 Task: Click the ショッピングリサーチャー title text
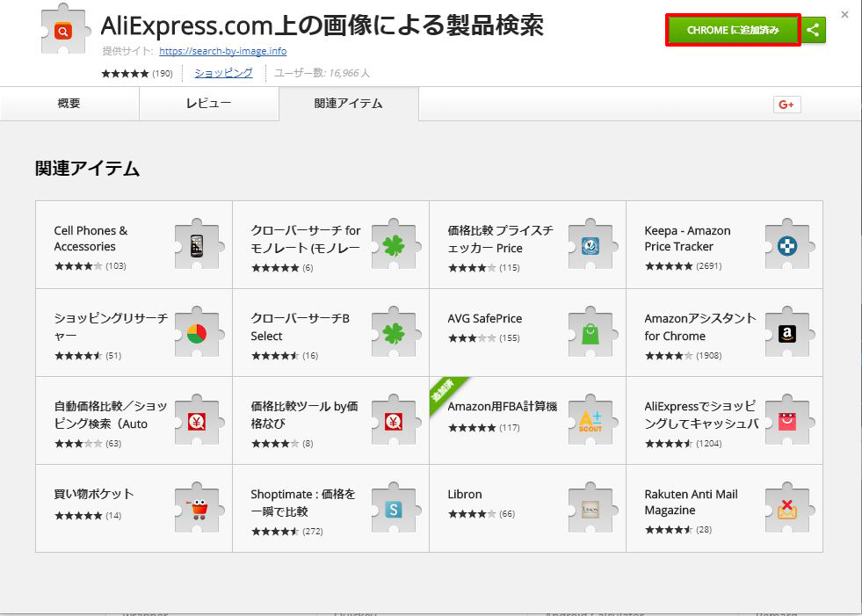[111, 327]
